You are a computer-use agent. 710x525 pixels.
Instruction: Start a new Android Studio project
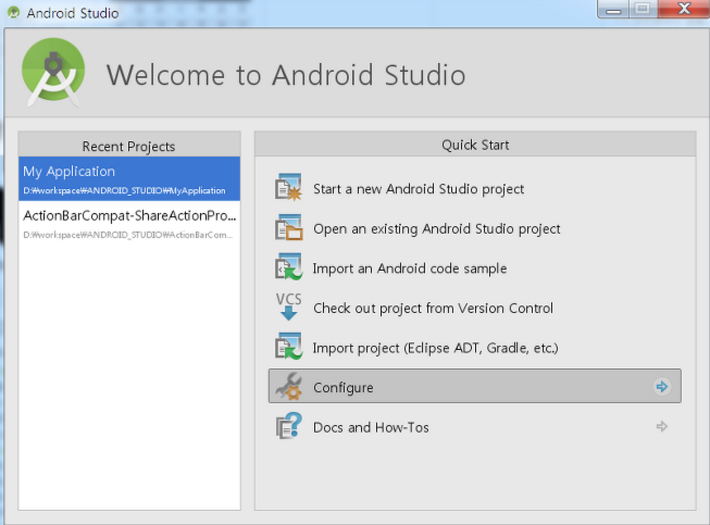coord(418,188)
